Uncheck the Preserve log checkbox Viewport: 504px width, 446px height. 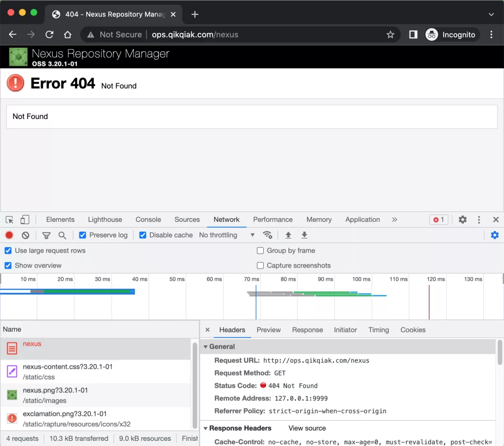coord(83,235)
